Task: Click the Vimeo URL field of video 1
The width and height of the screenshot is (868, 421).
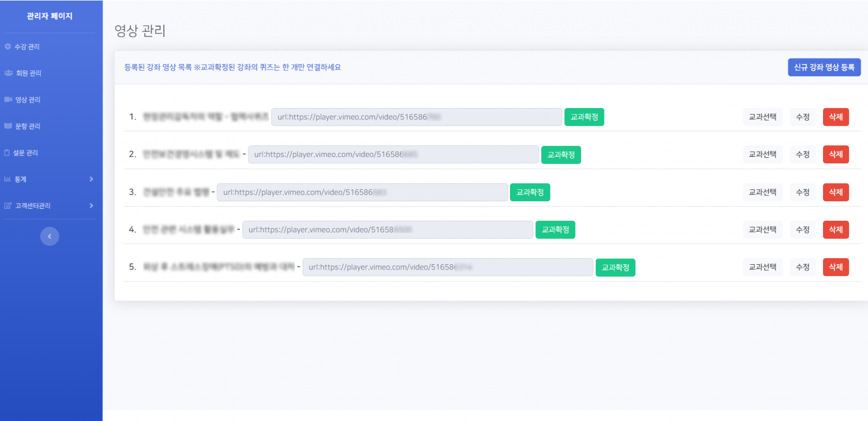Action: click(416, 117)
